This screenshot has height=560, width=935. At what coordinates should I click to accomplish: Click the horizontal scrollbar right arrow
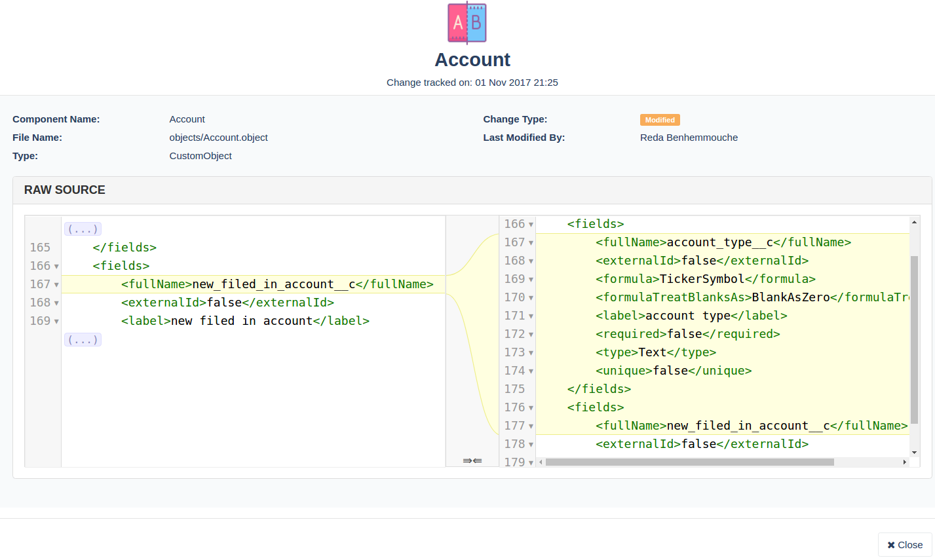tap(905, 462)
